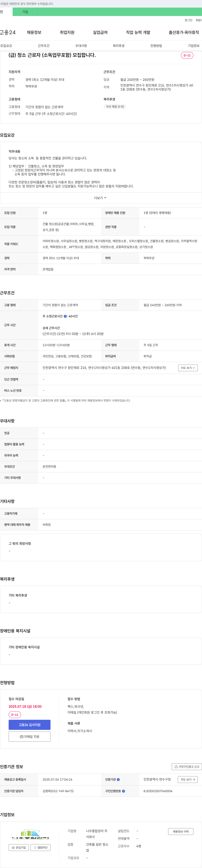Image resolution: width=202 pixels, height=868 pixels.
Task: Jump to the 우대사항 section tab
Action: (81, 45)
